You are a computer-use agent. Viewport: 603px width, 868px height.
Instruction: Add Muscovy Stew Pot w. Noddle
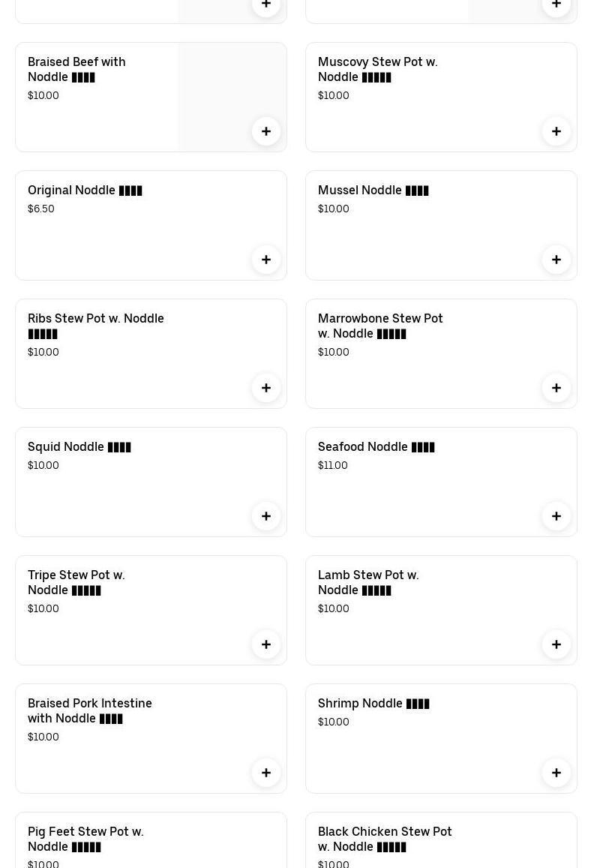click(x=556, y=131)
